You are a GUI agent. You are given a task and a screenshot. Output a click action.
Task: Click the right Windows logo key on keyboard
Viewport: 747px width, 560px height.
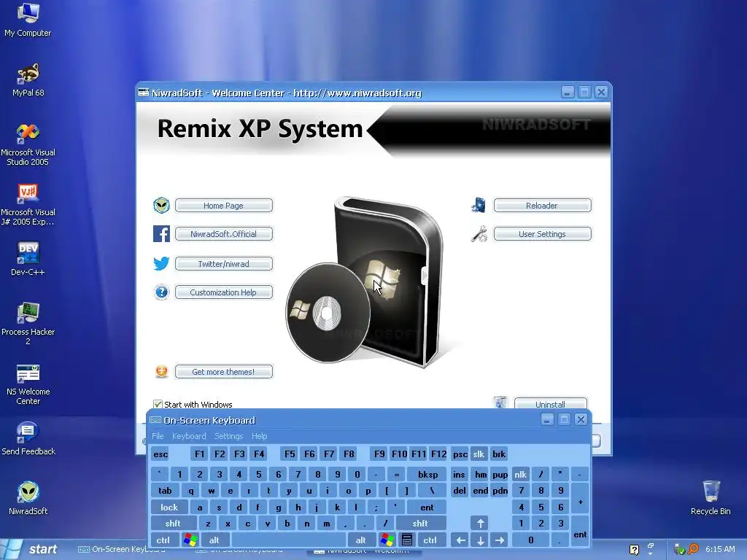[387, 540]
